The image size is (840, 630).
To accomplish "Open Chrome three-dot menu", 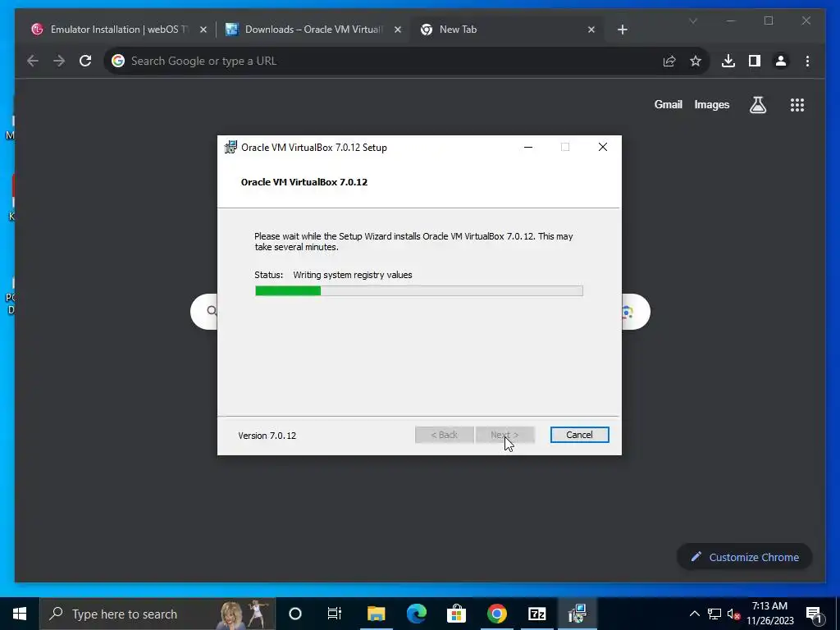I will (807, 61).
